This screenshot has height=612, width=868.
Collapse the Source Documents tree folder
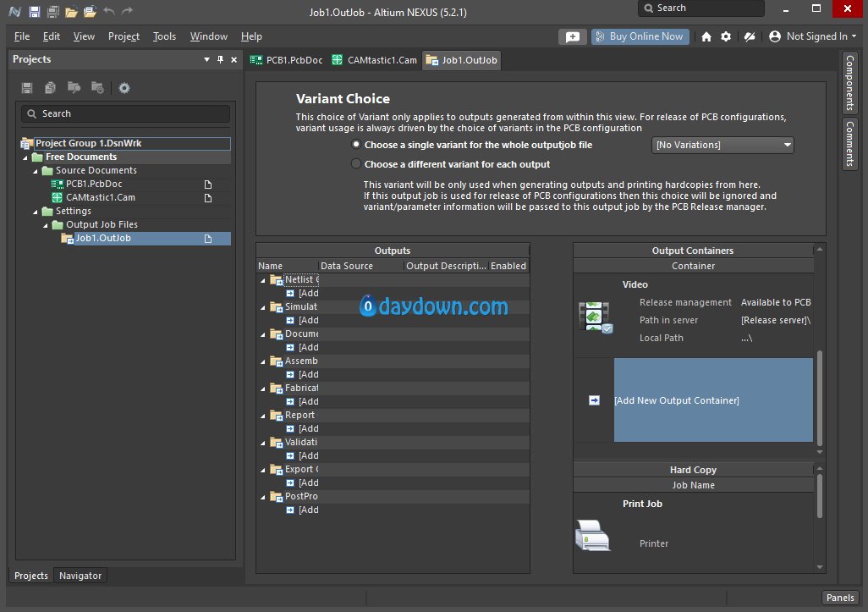pyautogui.click(x=36, y=171)
